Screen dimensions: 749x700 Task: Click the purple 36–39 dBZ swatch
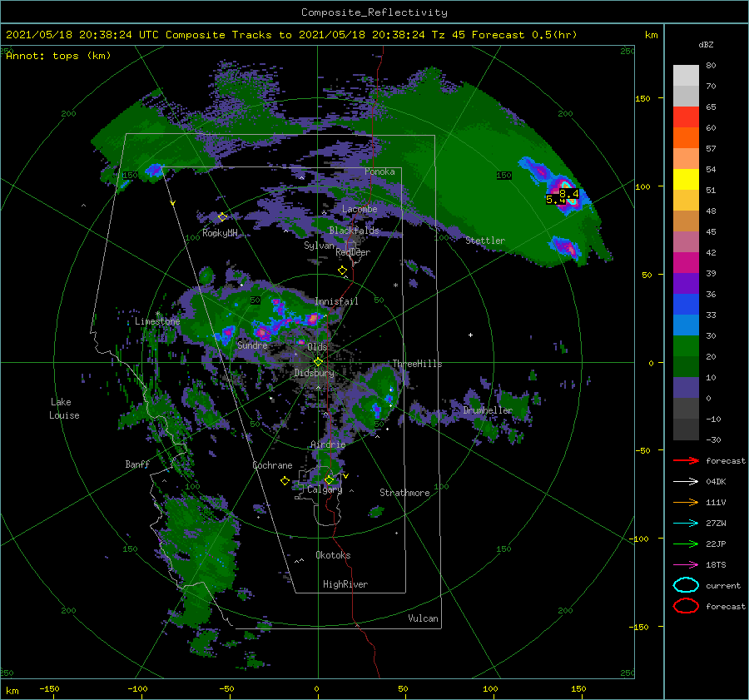click(x=686, y=284)
